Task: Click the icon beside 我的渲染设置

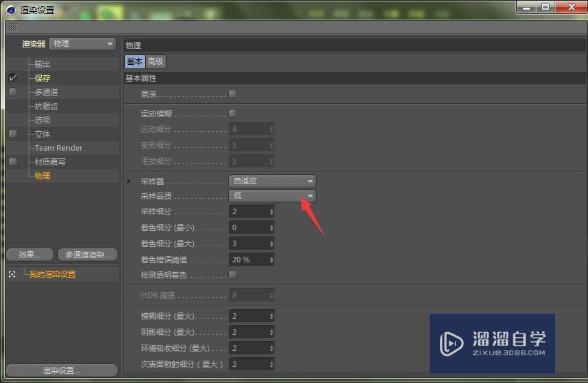Action: pos(12,275)
